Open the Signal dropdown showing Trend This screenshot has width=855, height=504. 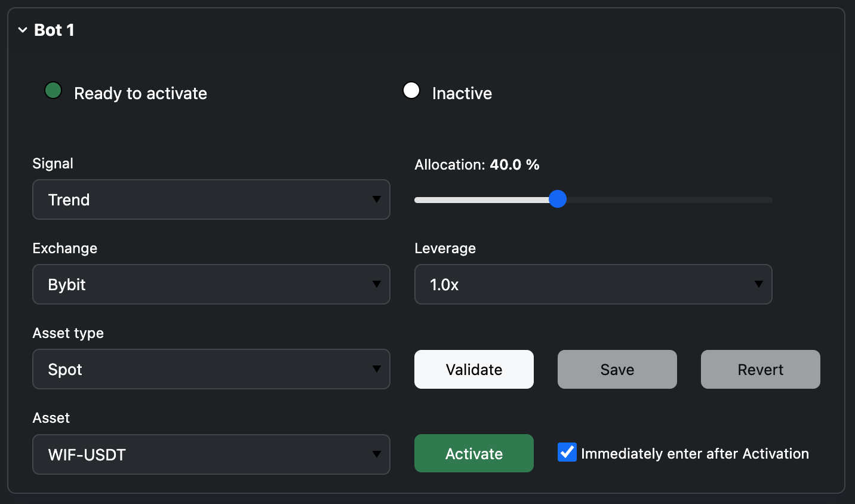211,199
